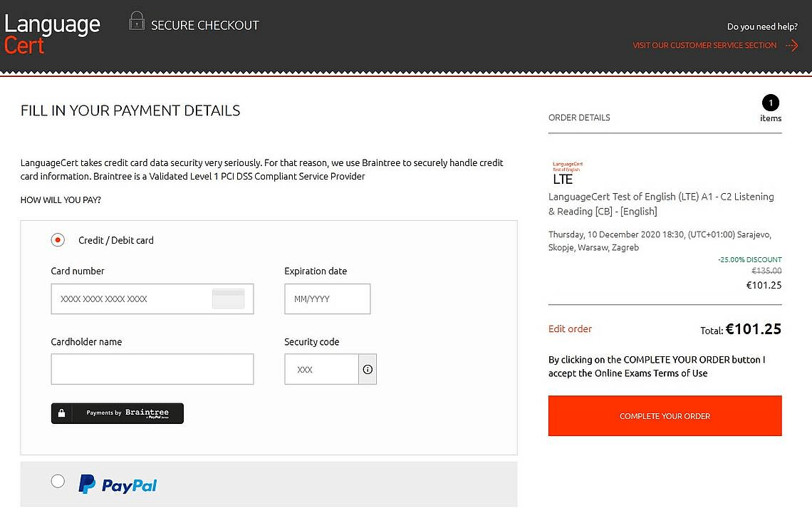The image size is (812, 518).
Task: Click the 'FILL IN YOUR PAYMENT DETAILS' heading
Action: (x=130, y=110)
